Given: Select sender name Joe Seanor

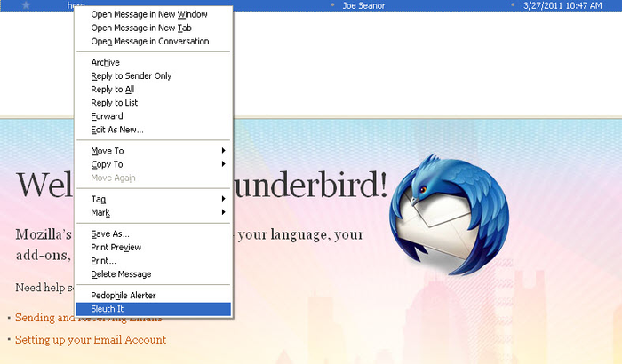Looking at the screenshot, I should coord(363,5).
